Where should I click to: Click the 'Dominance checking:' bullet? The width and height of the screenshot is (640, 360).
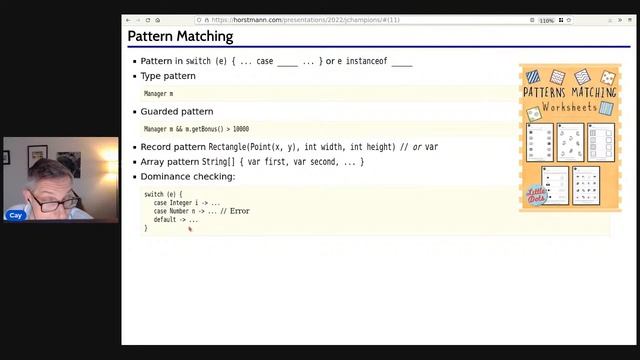[x=188, y=176]
